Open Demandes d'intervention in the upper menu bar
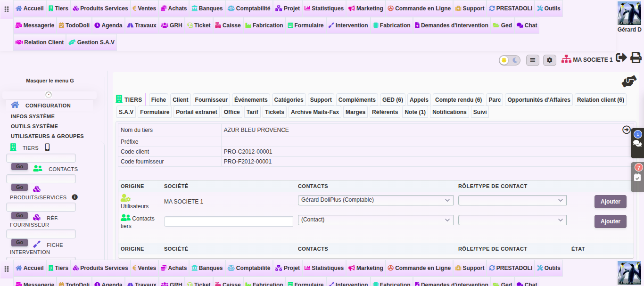The width and height of the screenshot is (644, 286). pos(452,25)
